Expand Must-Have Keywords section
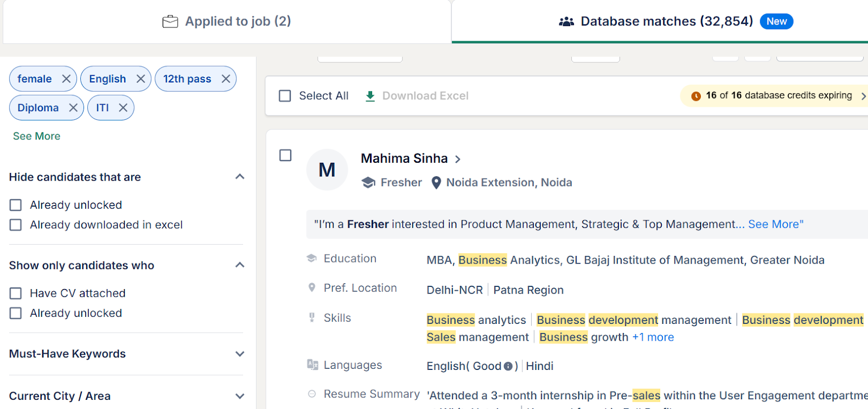The height and width of the screenshot is (409, 868). pos(240,354)
